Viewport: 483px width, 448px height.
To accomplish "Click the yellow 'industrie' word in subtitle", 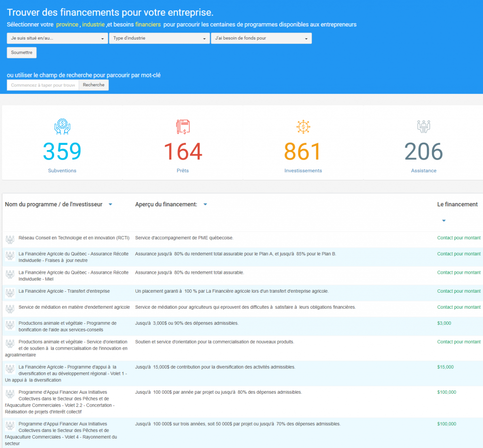I will coord(93,25).
